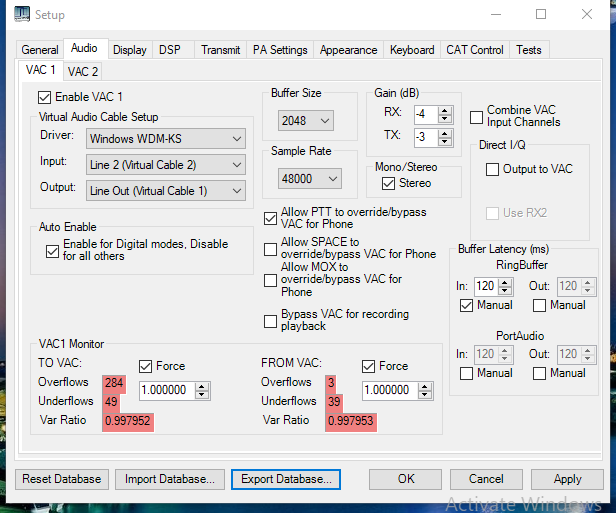Check Output to VAC under Direct I/Q
Screen dimensions: 616x513
pos(492,170)
